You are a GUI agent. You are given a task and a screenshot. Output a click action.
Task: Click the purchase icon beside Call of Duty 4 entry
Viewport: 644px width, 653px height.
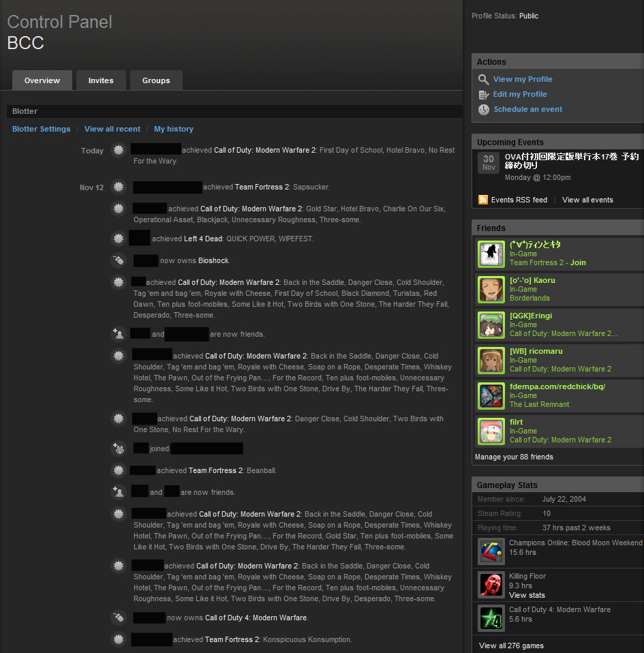coord(119,617)
